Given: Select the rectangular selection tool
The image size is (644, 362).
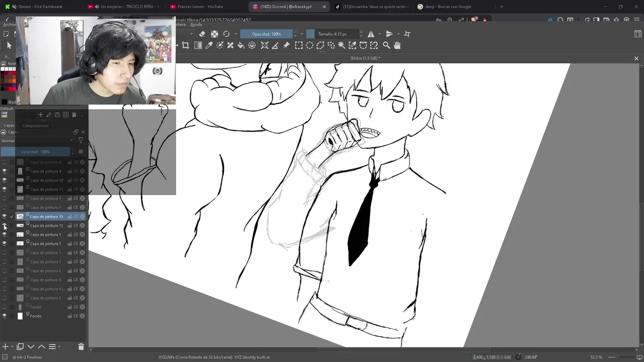Looking at the screenshot, I should pos(299,45).
